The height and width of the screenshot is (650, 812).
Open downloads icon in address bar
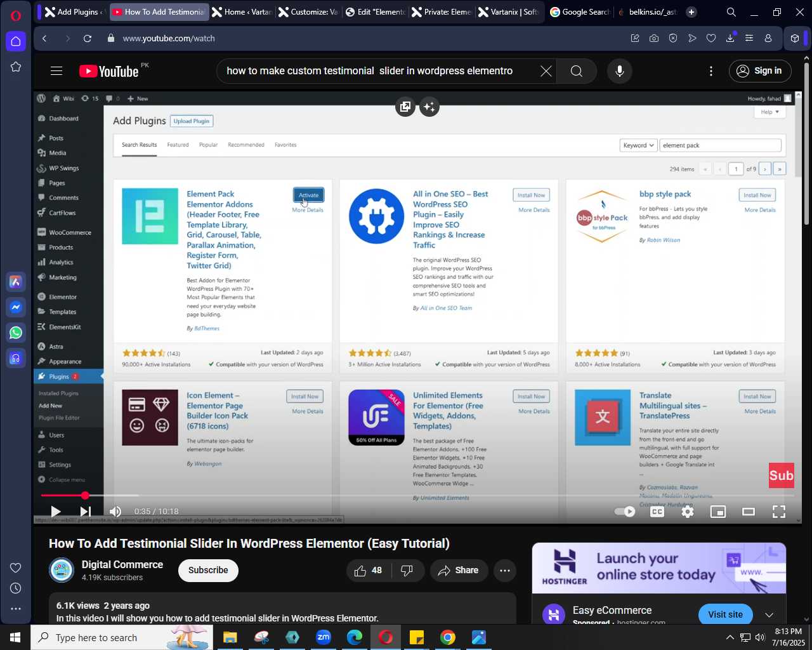730,39
